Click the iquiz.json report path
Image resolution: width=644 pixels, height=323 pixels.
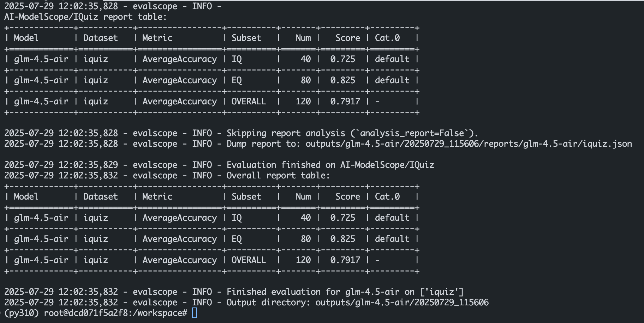(x=469, y=144)
